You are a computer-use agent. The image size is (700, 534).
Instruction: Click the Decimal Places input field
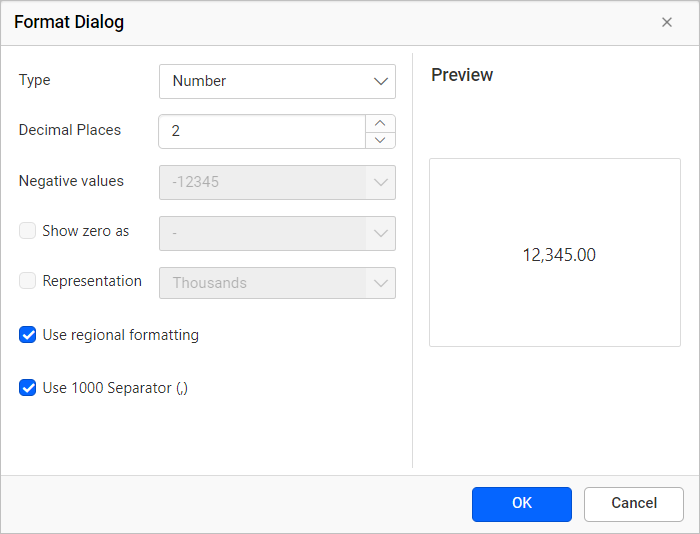pyautogui.click(x=262, y=131)
